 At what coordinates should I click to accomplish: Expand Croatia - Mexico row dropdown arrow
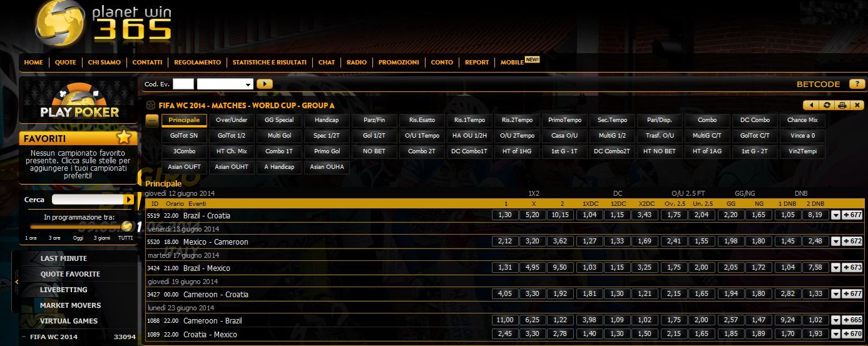tap(835, 334)
